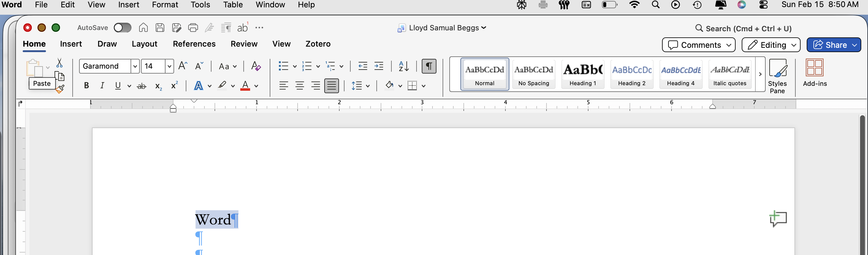Toggle numbered list

pos(306,66)
